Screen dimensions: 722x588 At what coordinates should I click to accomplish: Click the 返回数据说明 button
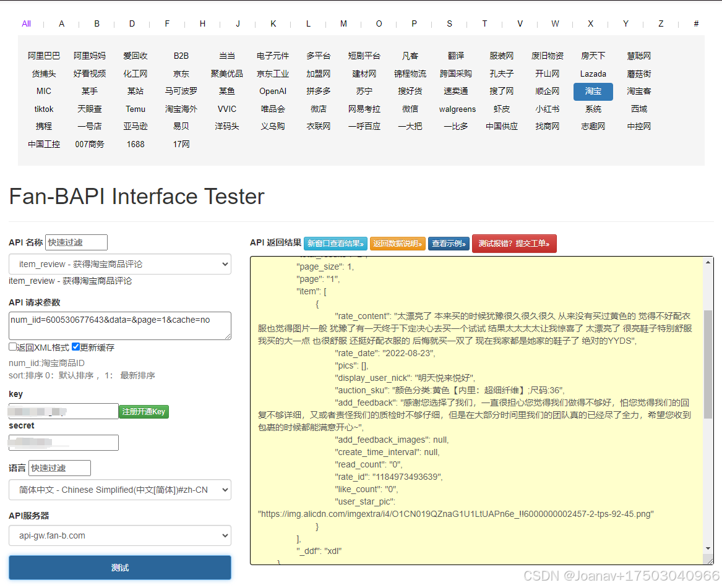point(398,244)
